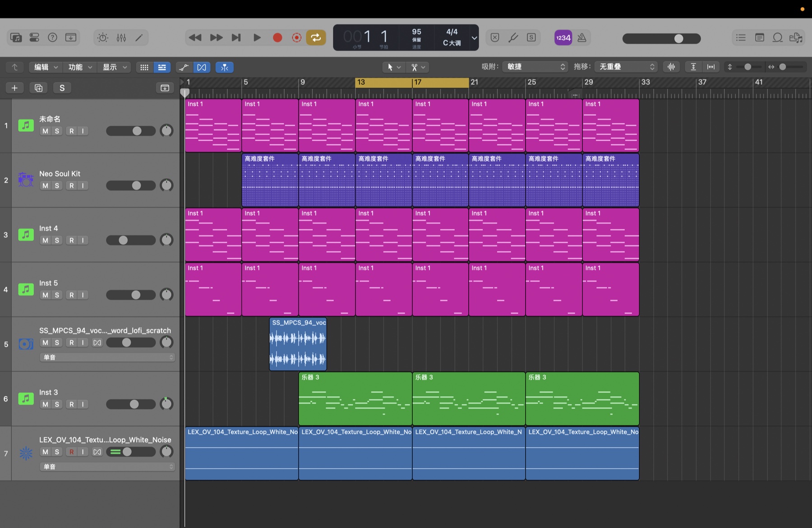Toggle the count-in 1234 button
812x528 pixels.
[563, 38]
